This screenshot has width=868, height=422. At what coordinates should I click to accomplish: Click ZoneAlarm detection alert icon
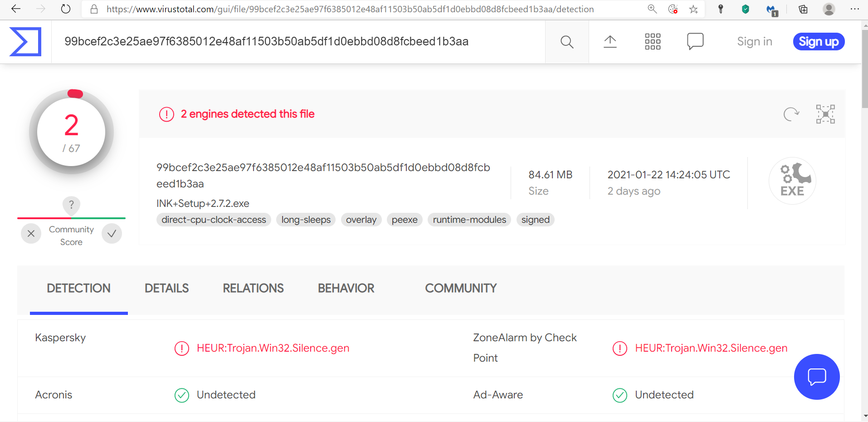(x=620, y=348)
